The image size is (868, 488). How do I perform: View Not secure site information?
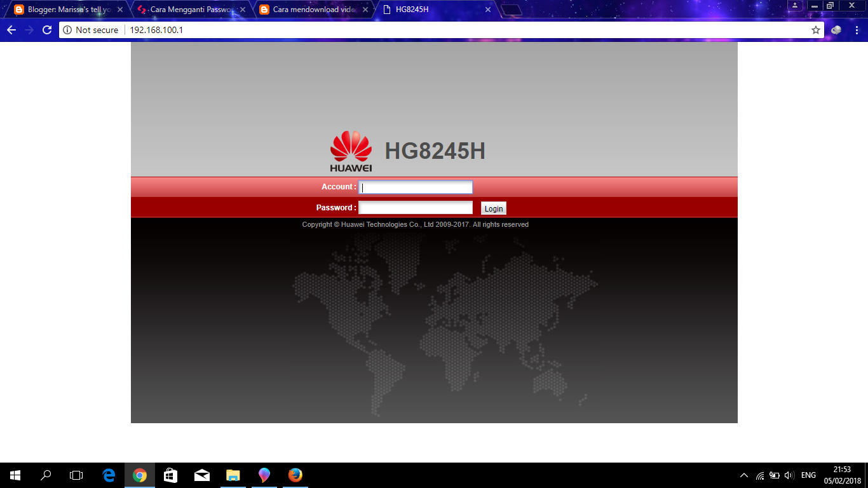(x=91, y=30)
